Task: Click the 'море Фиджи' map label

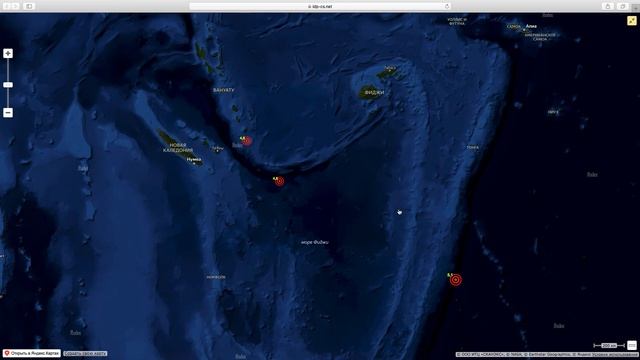Action: click(315, 242)
